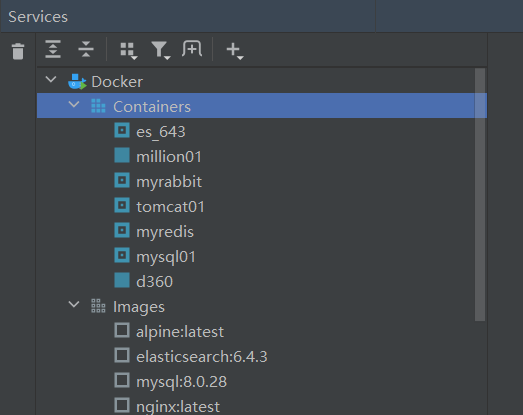Click the mysql01 container icon
Image resolution: width=523 pixels, height=415 pixels.
122,255
